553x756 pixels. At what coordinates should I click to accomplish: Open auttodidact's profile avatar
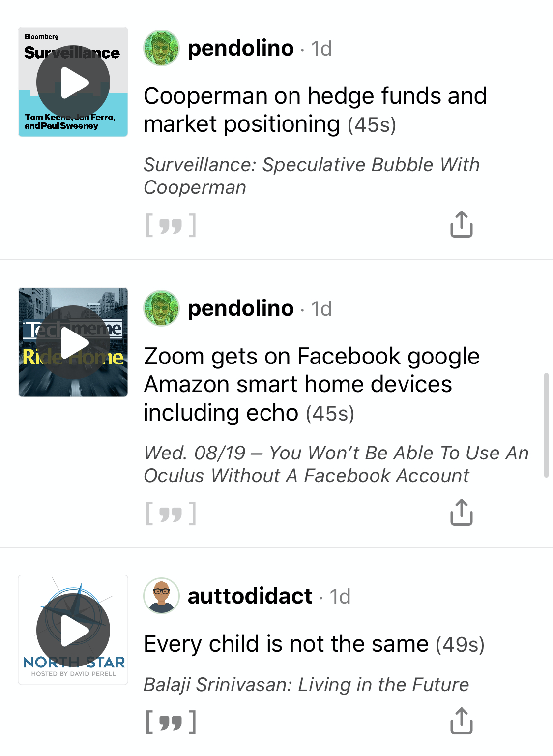pos(161,596)
